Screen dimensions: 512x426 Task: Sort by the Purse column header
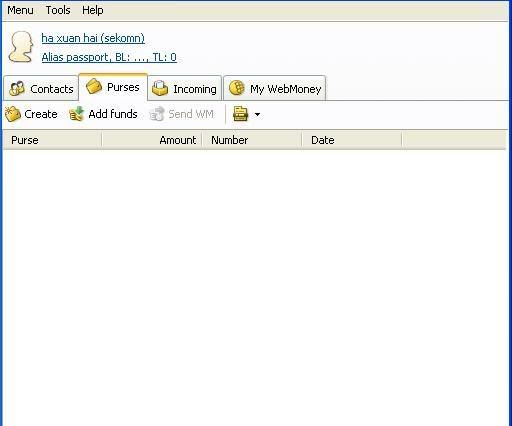[x=52, y=140]
